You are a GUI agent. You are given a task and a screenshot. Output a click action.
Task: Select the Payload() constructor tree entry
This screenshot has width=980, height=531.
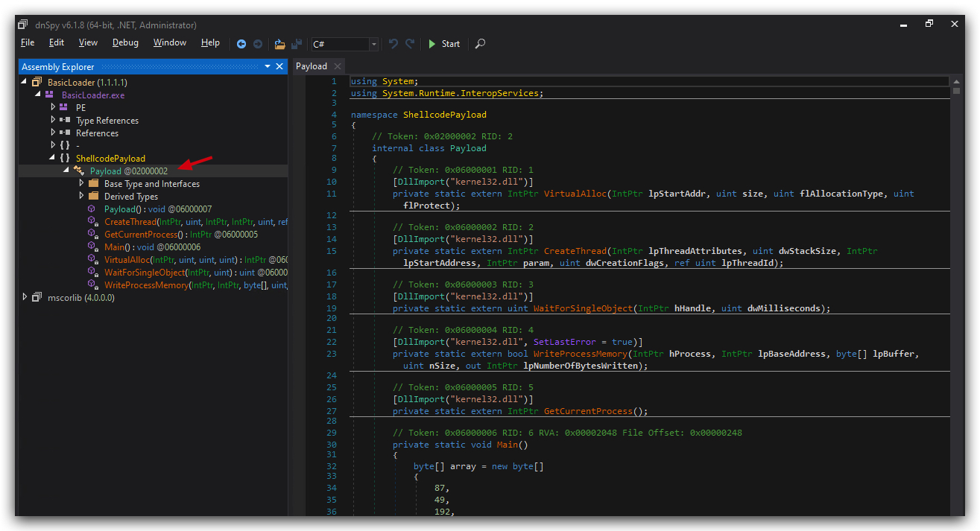[158, 209]
